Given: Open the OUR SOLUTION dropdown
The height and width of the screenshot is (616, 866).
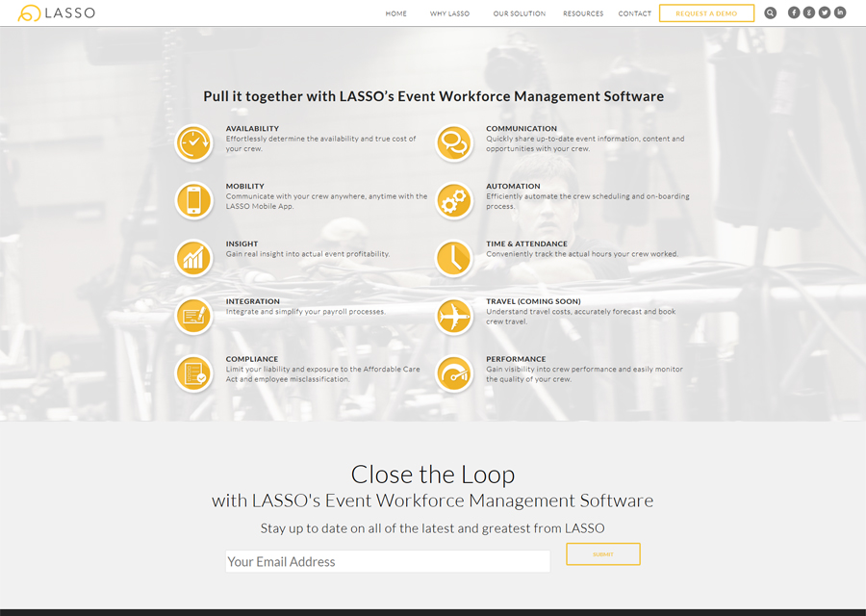Looking at the screenshot, I should click(x=519, y=13).
